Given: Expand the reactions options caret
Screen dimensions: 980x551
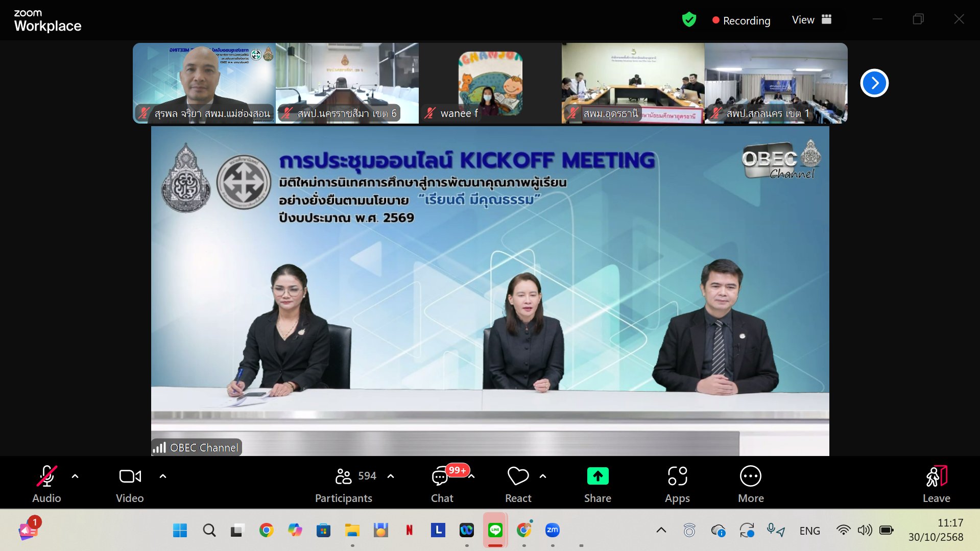Looking at the screenshot, I should [543, 476].
